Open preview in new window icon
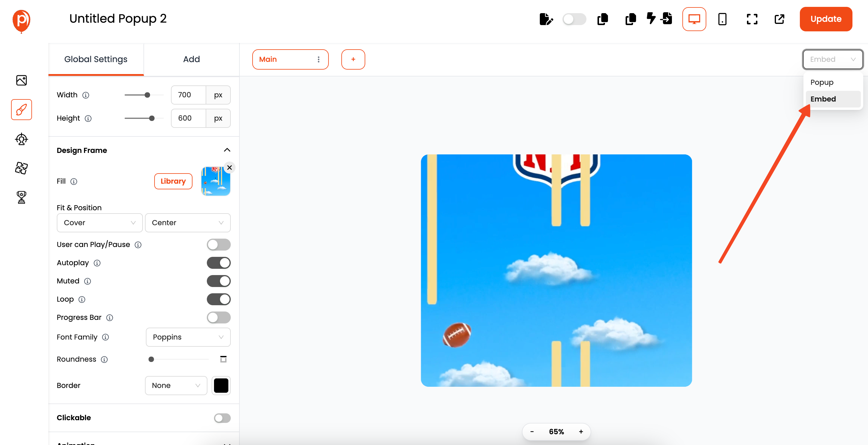The image size is (868, 445). tap(780, 19)
